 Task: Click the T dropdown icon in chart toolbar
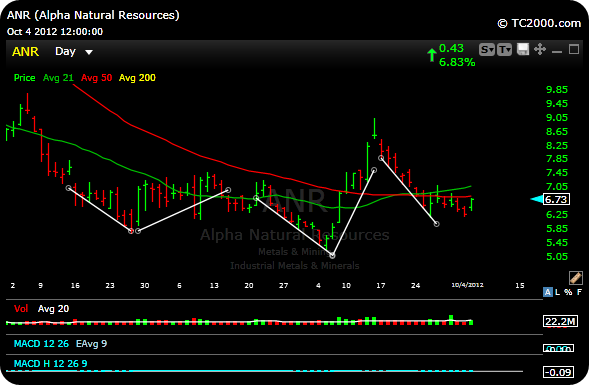[x=504, y=50]
